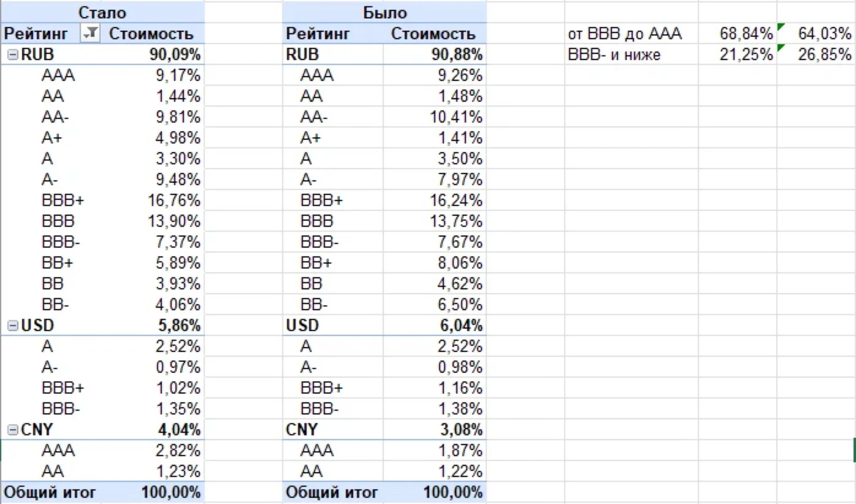Select Общий итог row in Стало table
Screen dimensions: 856x504
(x=102, y=492)
